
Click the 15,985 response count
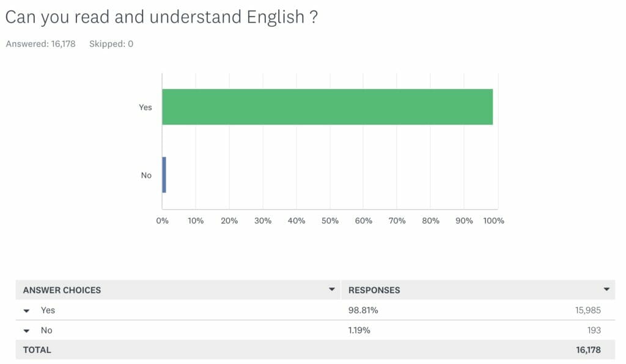(x=588, y=310)
